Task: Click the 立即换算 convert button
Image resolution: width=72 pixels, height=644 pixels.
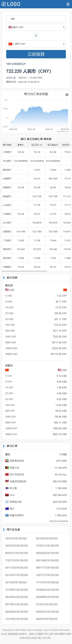Action: coord(36,54)
